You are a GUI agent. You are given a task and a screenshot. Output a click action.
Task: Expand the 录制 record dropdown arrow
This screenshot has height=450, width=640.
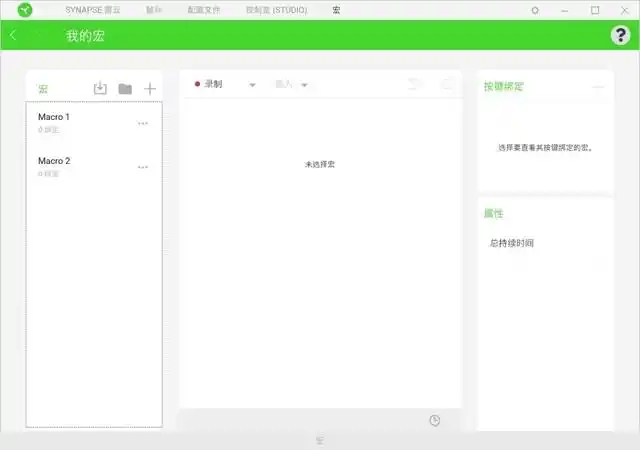252,85
